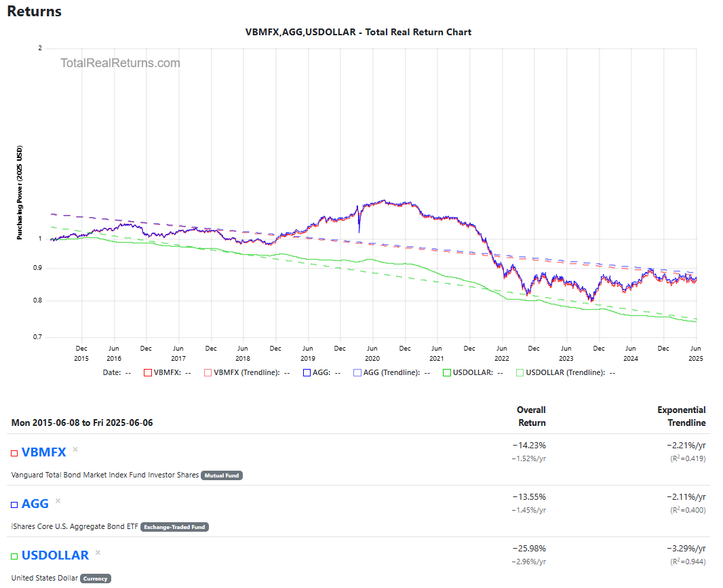Open the VBMFX fund link

click(x=44, y=452)
